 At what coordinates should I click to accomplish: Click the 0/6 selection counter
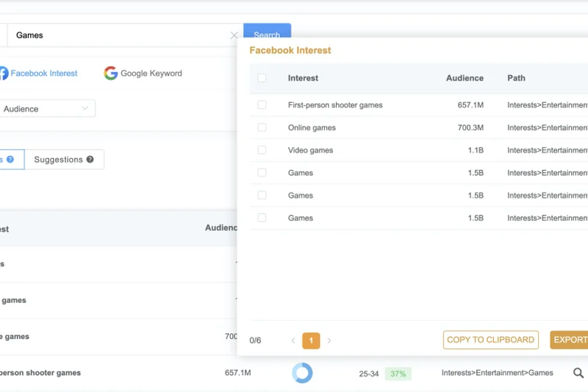point(255,341)
